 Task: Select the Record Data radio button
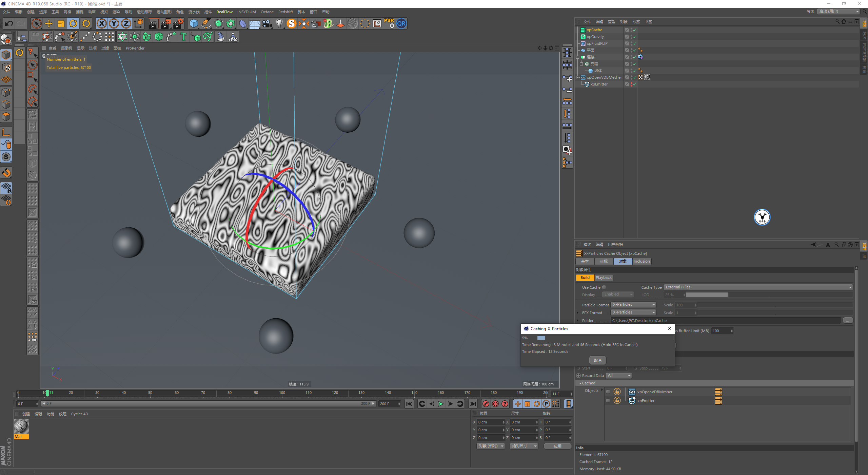tap(578, 376)
